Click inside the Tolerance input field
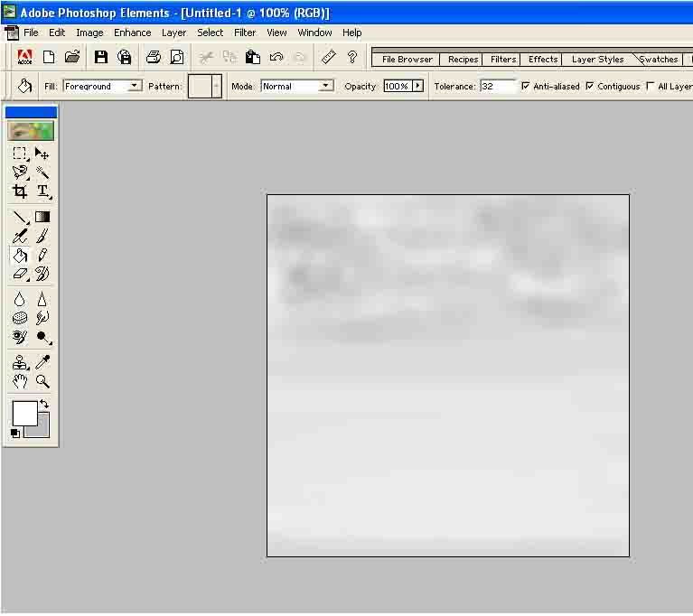The height and width of the screenshot is (616, 693). [x=497, y=87]
